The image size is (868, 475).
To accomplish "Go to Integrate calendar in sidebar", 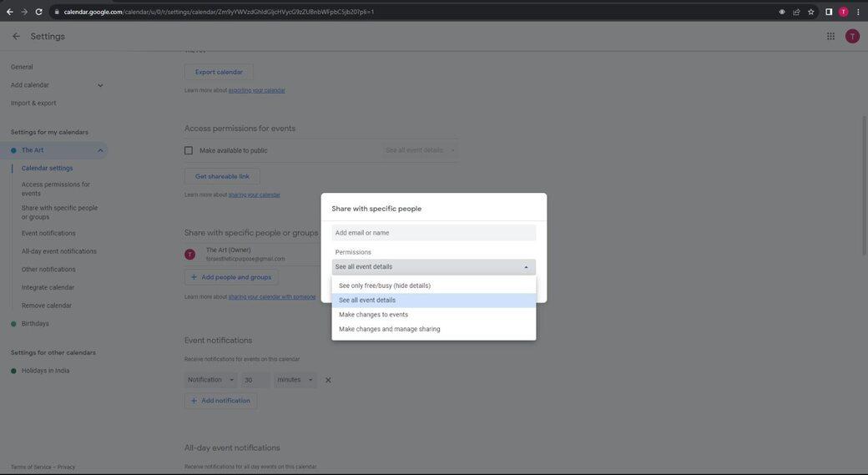I will coord(48,288).
